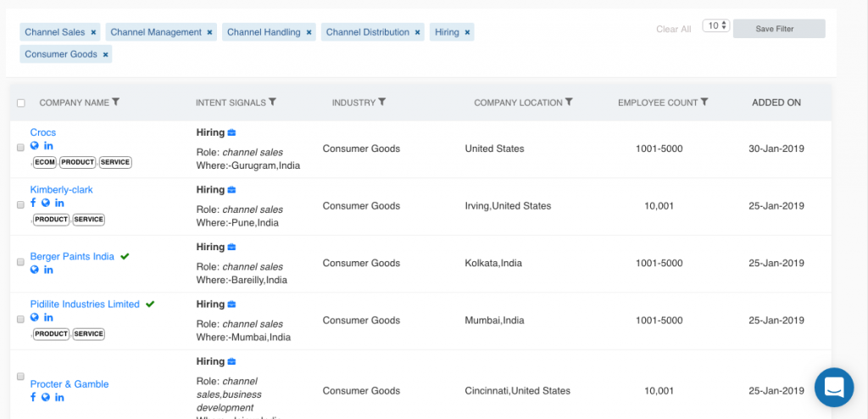Click the Hiring briefcase icon for Procter & Gamble
The image size is (868, 419).
pos(232,361)
